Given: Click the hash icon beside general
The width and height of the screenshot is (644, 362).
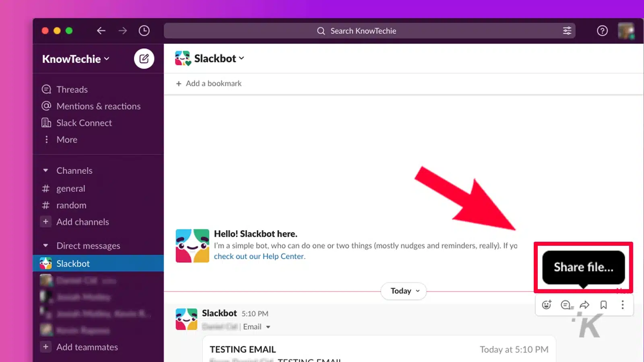Looking at the screenshot, I should [x=46, y=188].
